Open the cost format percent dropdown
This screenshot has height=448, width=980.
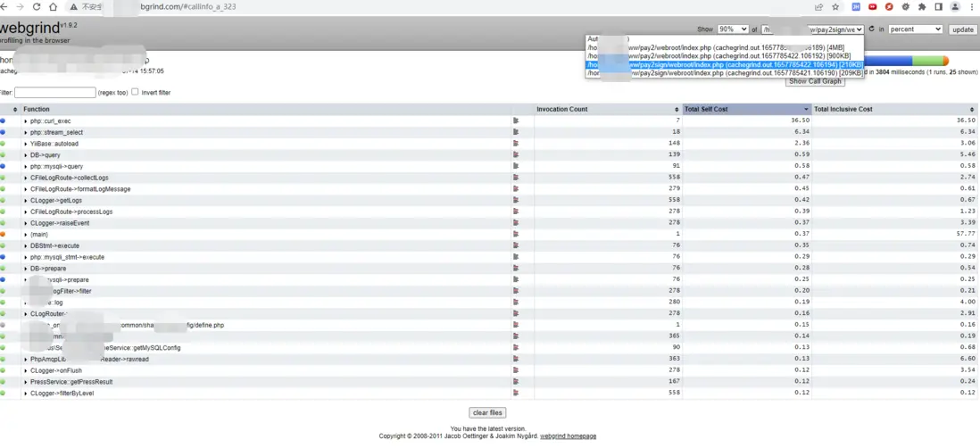pyautogui.click(x=916, y=29)
